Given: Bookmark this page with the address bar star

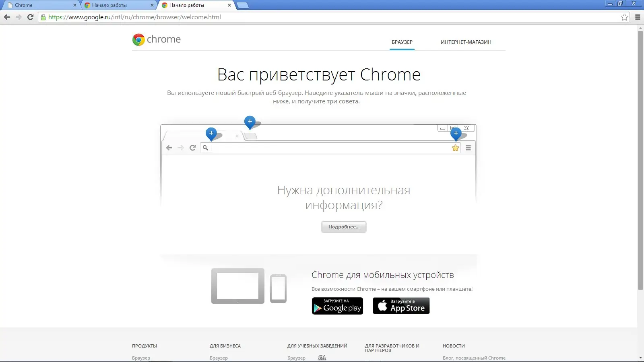Looking at the screenshot, I should point(624,17).
